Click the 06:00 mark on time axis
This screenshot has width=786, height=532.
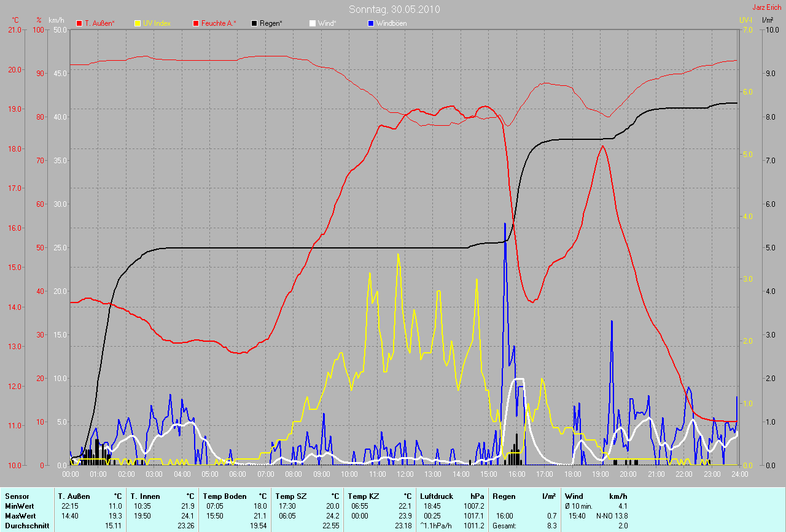coord(238,474)
